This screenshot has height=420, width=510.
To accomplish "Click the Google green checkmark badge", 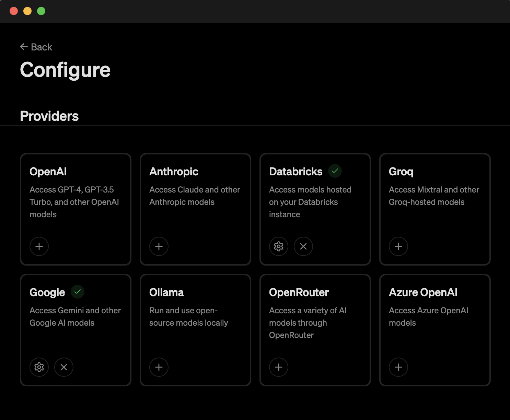I will [x=78, y=292].
